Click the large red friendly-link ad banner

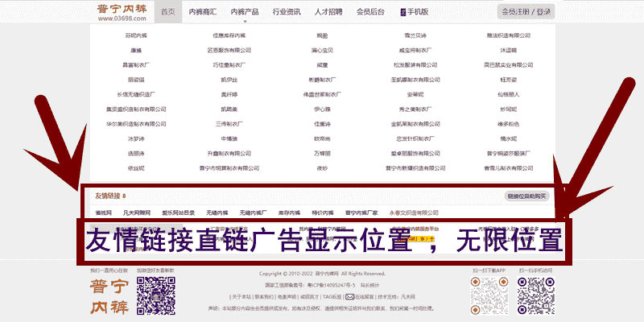click(322, 240)
